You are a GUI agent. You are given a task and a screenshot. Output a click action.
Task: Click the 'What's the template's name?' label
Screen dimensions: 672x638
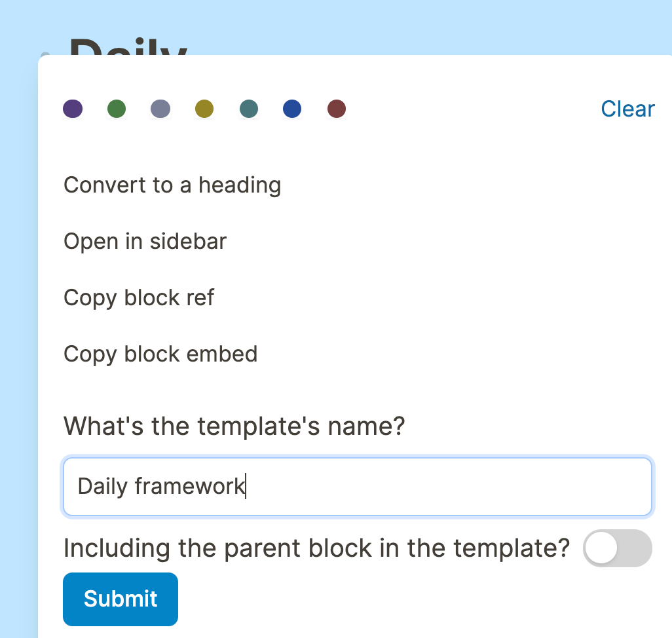pyautogui.click(x=234, y=426)
